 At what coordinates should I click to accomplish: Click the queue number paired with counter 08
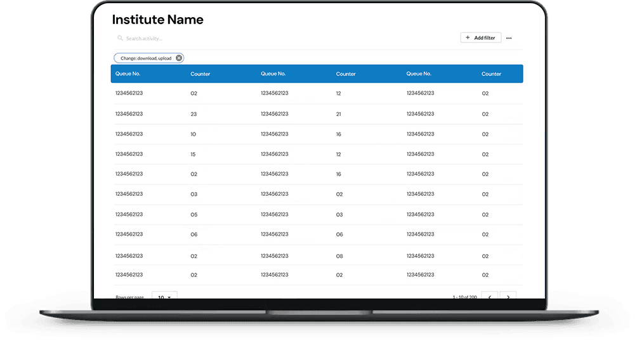pos(274,255)
